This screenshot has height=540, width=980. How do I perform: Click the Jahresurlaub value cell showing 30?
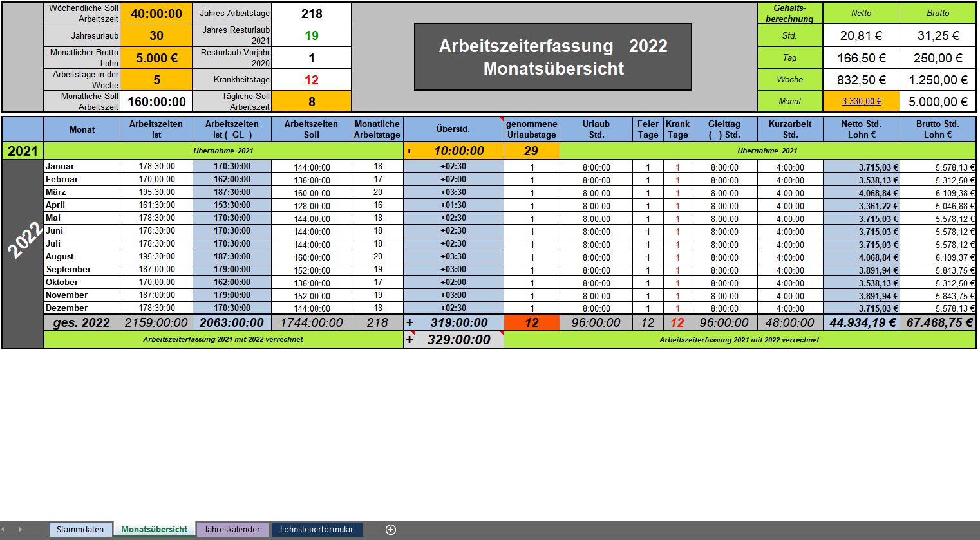tap(156, 35)
